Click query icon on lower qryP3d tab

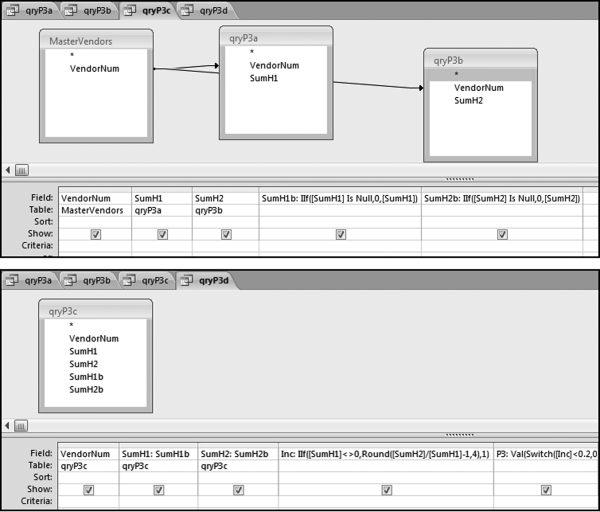coord(186,280)
